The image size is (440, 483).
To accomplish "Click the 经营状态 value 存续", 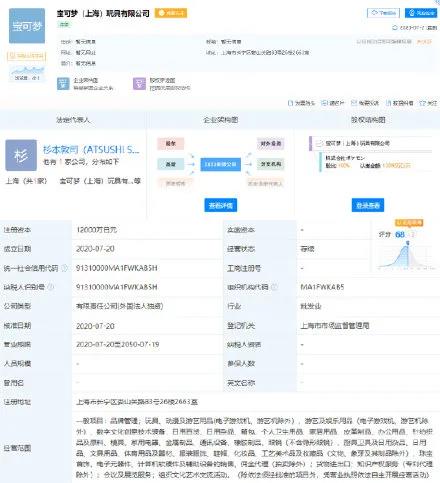I will pyautogui.click(x=307, y=249).
